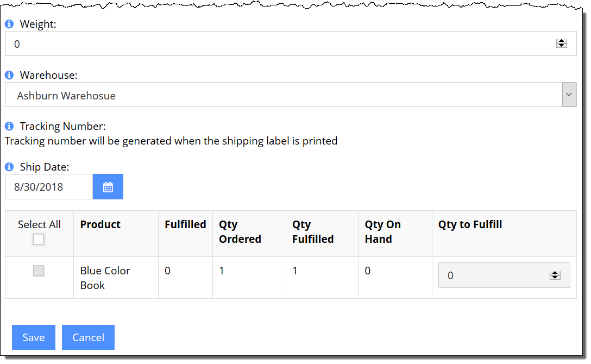Focus the Weight input field
Image resolution: width=591 pixels, height=364 pixels.
click(291, 43)
